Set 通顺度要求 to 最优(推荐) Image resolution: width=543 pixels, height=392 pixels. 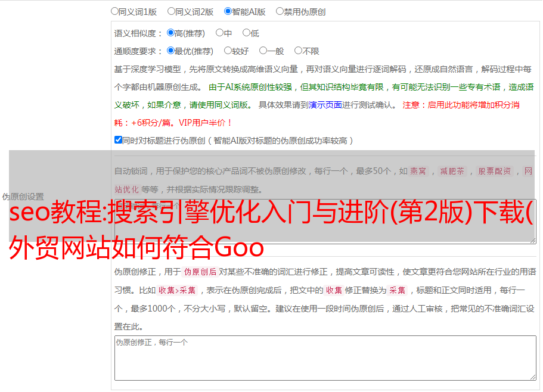(x=170, y=51)
